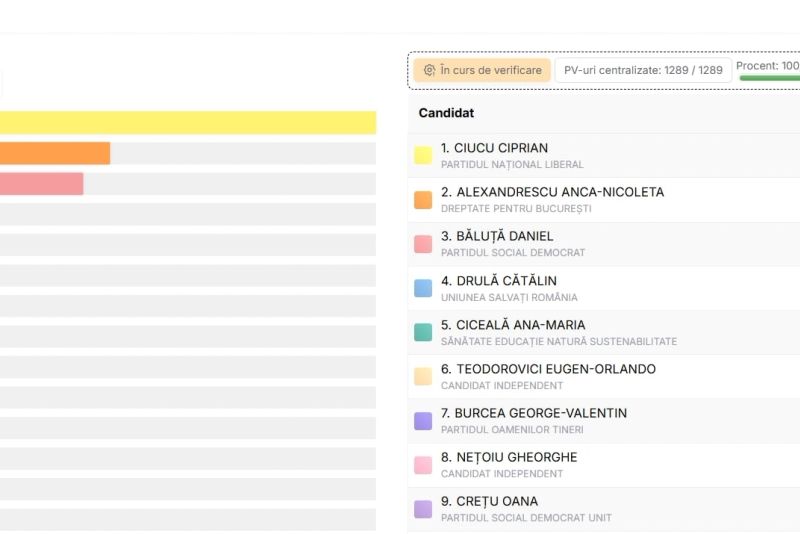Click the orange second bar in the chart
The height and width of the screenshot is (534, 800).
pos(54,153)
